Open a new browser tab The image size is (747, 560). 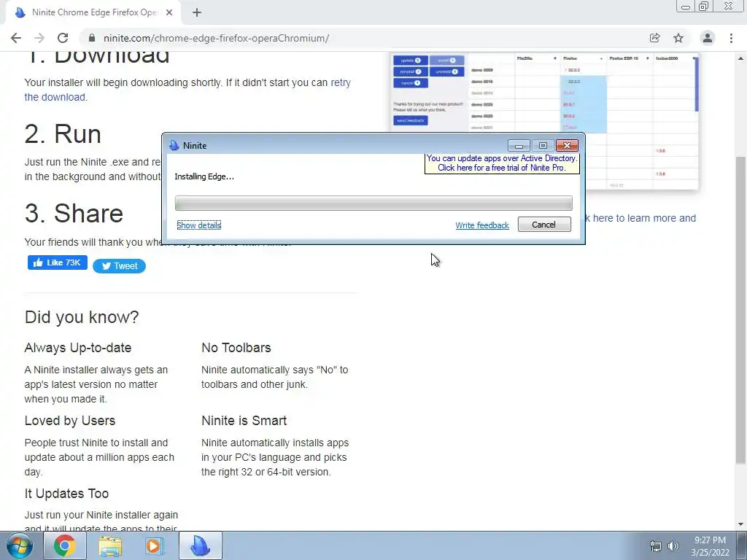click(197, 13)
